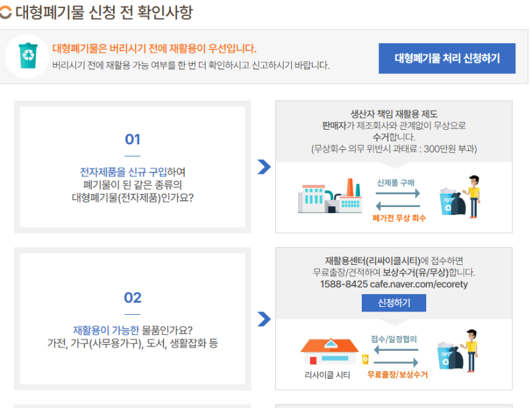Viewport: 532px width, 408px height.
Task: Click the 대형폐기물 처리 신청하기 button
Action: pos(447,59)
